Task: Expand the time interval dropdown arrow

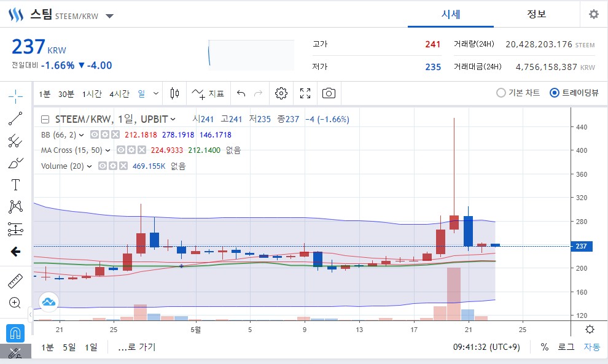Action: tap(156, 93)
